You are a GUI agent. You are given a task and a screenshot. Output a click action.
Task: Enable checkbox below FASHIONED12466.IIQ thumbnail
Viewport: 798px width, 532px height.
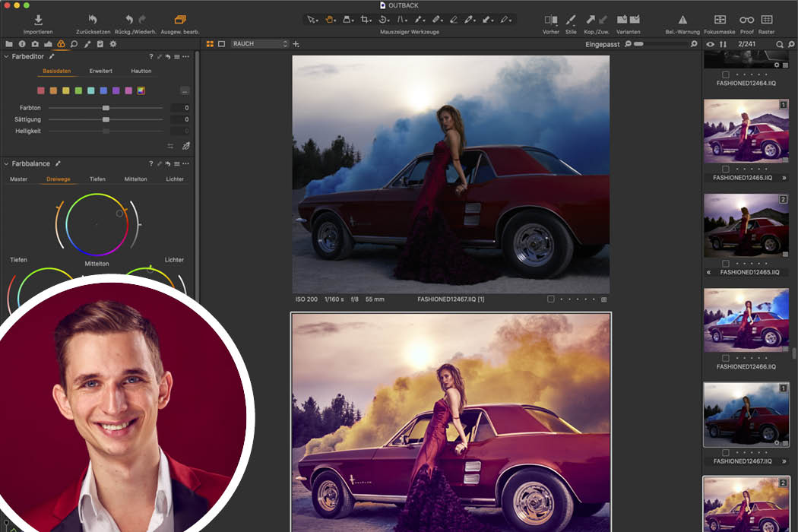[x=726, y=357]
